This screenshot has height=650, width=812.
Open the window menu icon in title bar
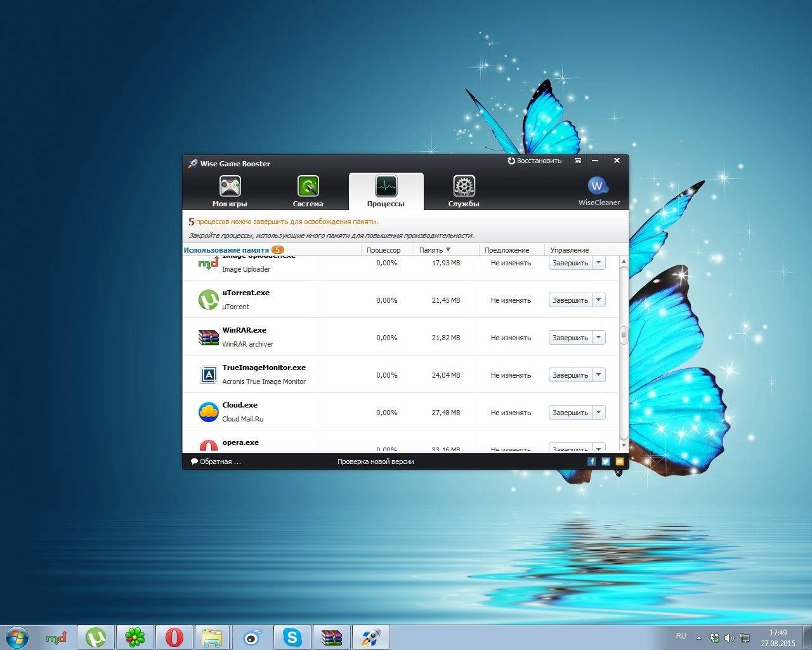(578, 161)
